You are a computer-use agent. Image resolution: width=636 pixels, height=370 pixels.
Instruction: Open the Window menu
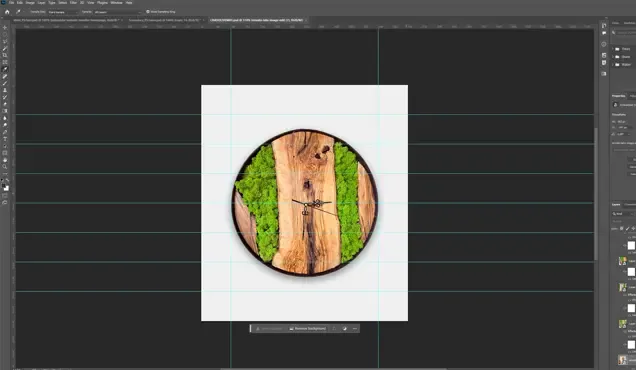click(116, 2)
